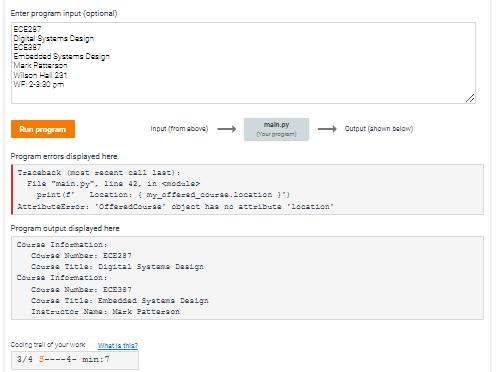
Task: Click the 'ECE287' input line
Action: click(x=27, y=29)
